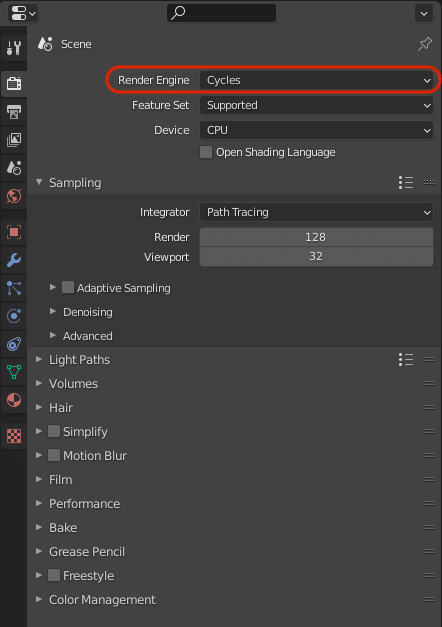The image size is (442, 627).
Task: Open Object properties tab icon
Action: coord(14,232)
